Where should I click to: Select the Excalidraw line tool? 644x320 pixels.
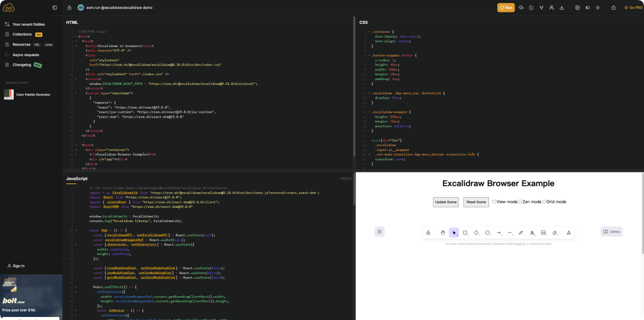pyautogui.click(x=510, y=233)
